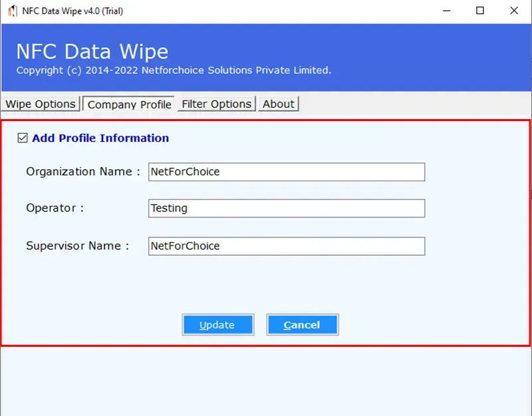The height and width of the screenshot is (416, 532).
Task: Maximize the NFC Data Wipe window
Action: [x=479, y=11]
